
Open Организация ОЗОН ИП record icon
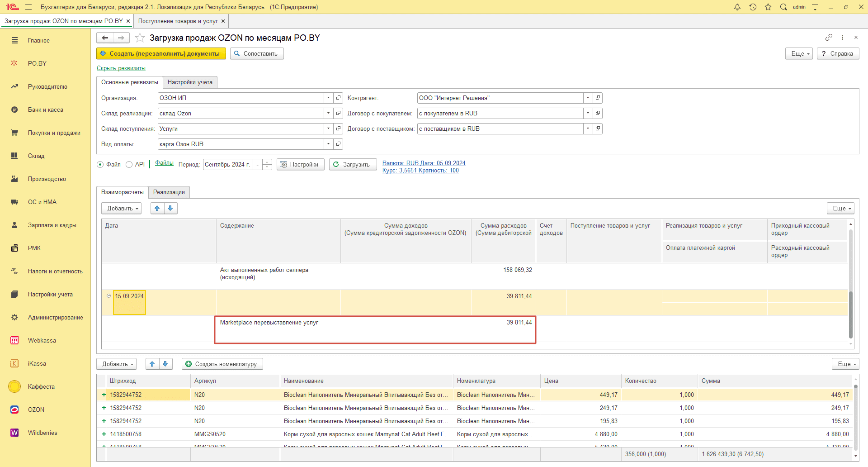[x=338, y=98]
